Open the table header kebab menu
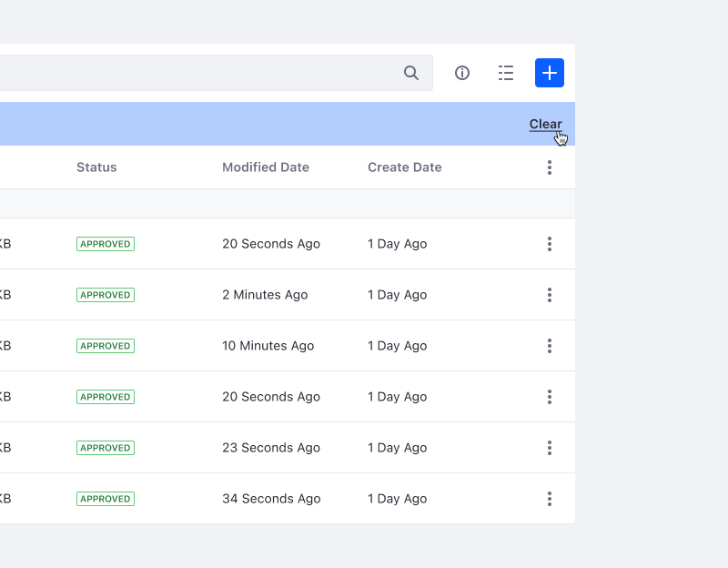Image resolution: width=728 pixels, height=568 pixels. click(550, 167)
